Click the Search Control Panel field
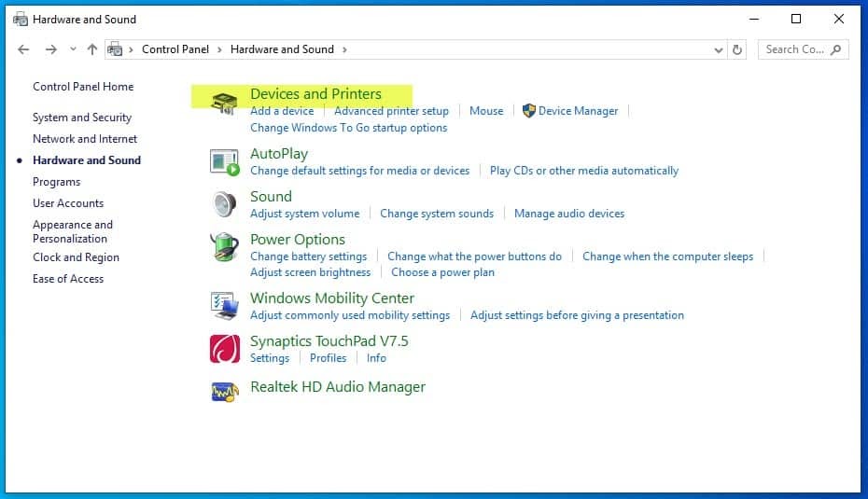Screen dimensions: 868x499 [804, 49]
